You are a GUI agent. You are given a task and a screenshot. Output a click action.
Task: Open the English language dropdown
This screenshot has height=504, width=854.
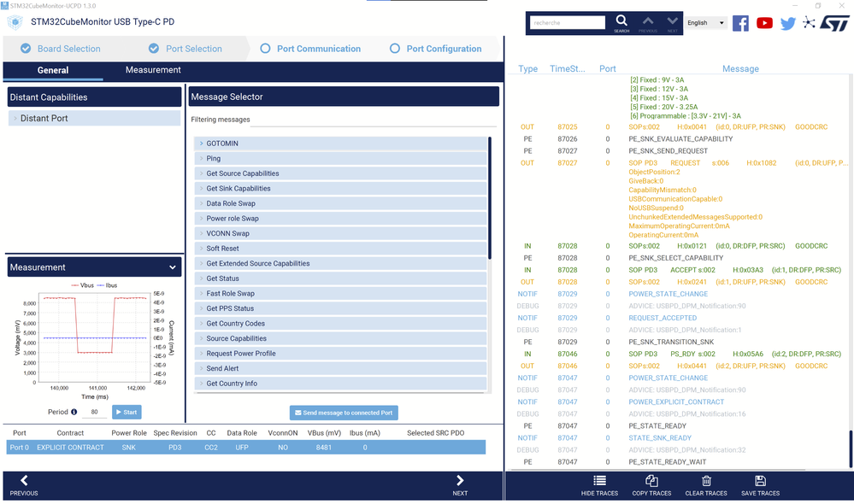[x=705, y=23]
